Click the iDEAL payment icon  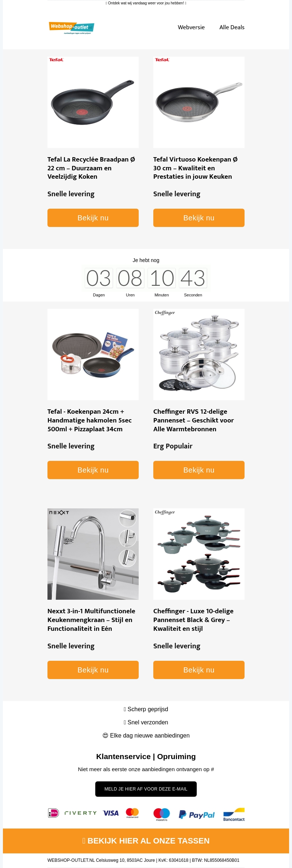(54, 813)
